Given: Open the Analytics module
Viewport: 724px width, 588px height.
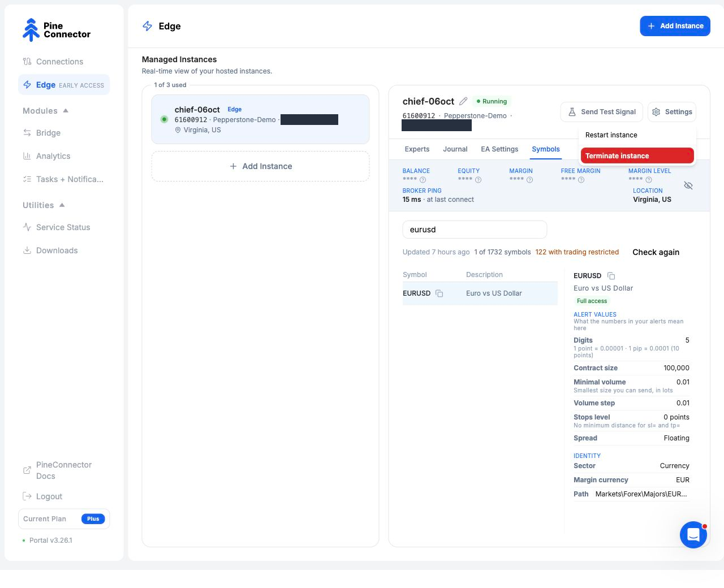Looking at the screenshot, I should click(64, 156).
